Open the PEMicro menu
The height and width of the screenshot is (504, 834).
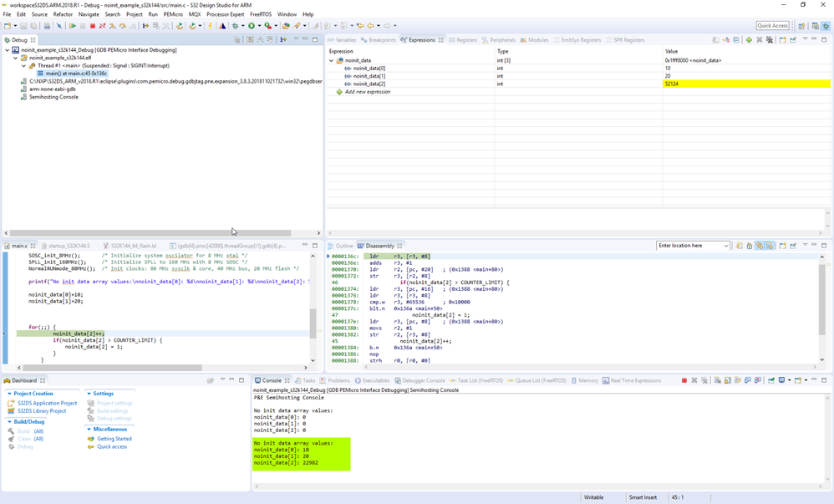173,14
